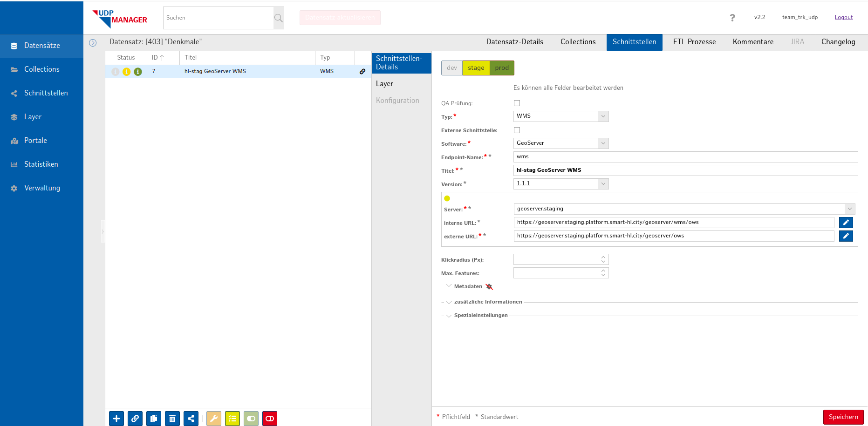Screen dimensions: 868x426
Task: Click the Logout link
Action: pos(843,17)
